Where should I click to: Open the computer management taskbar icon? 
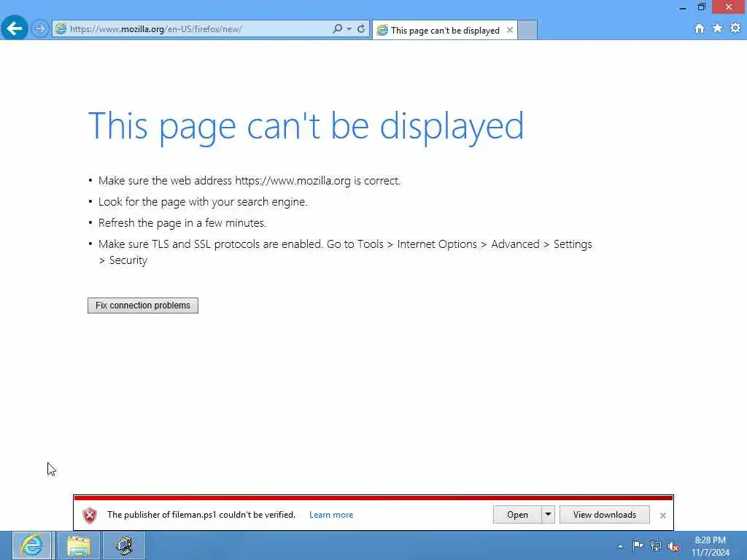(124, 545)
